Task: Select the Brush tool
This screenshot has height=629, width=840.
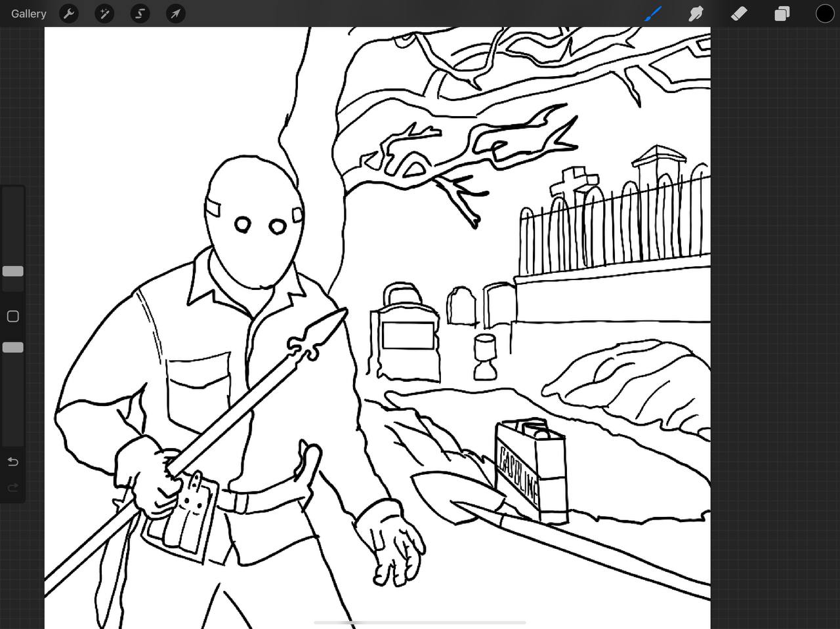Action: pos(653,13)
